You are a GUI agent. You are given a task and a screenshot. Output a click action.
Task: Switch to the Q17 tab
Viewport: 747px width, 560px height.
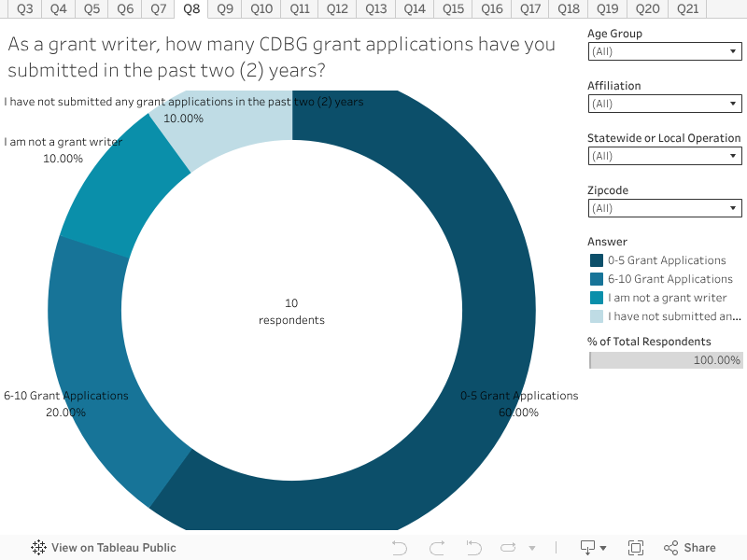530,8
